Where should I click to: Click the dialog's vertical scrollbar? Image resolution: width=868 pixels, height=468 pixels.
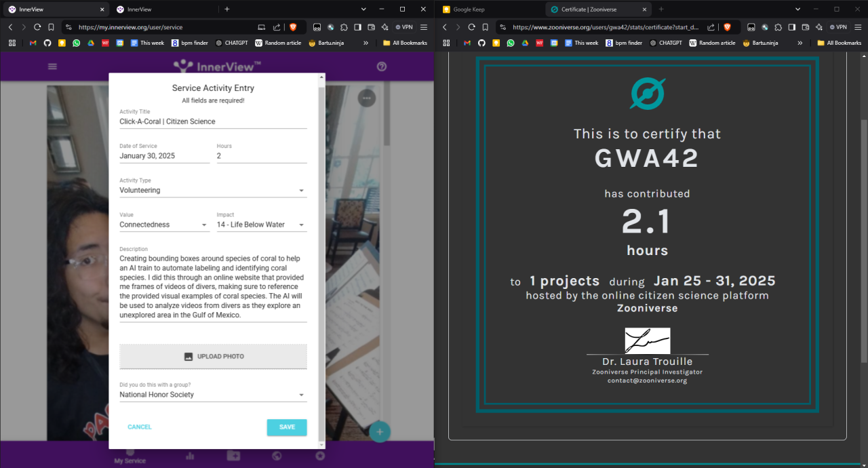[x=322, y=261]
